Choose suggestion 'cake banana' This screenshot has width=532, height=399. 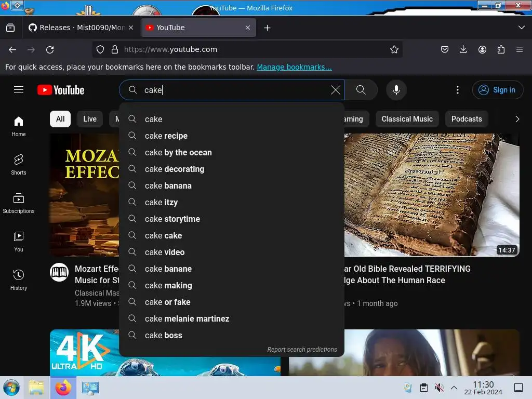[232, 185]
